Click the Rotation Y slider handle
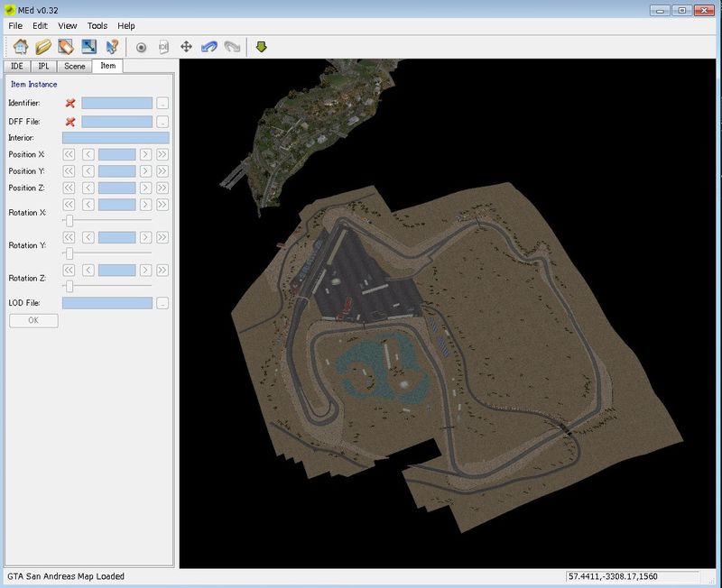 click(x=69, y=253)
